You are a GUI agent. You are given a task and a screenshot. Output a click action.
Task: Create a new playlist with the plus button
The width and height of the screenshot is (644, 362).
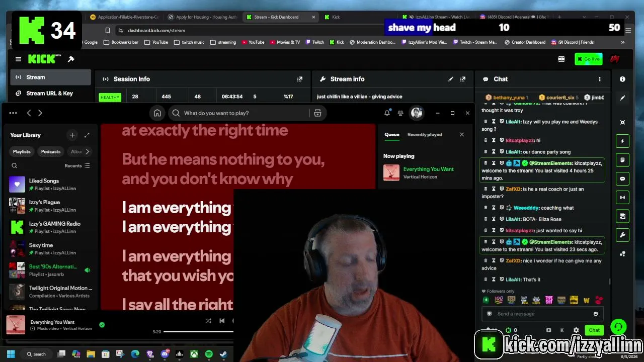72,135
